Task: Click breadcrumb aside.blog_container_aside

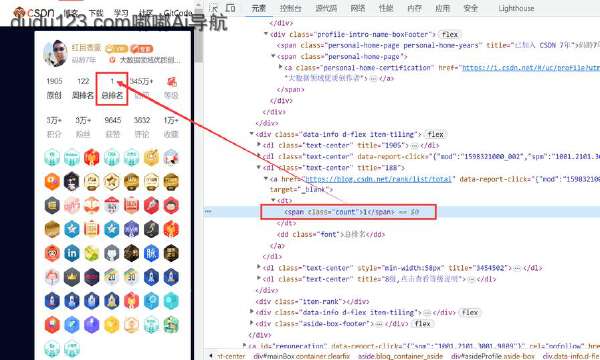Action: point(400,356)
